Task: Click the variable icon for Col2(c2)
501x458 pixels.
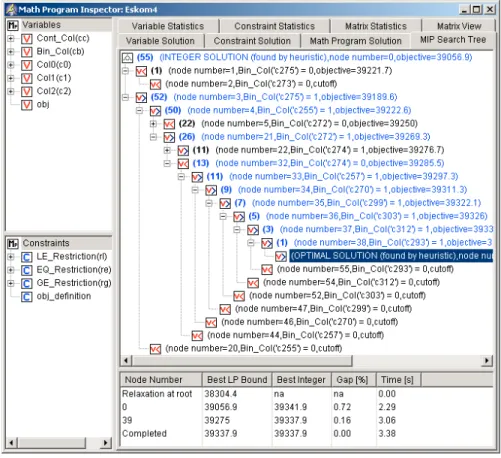Action: (x=27, y=92)
